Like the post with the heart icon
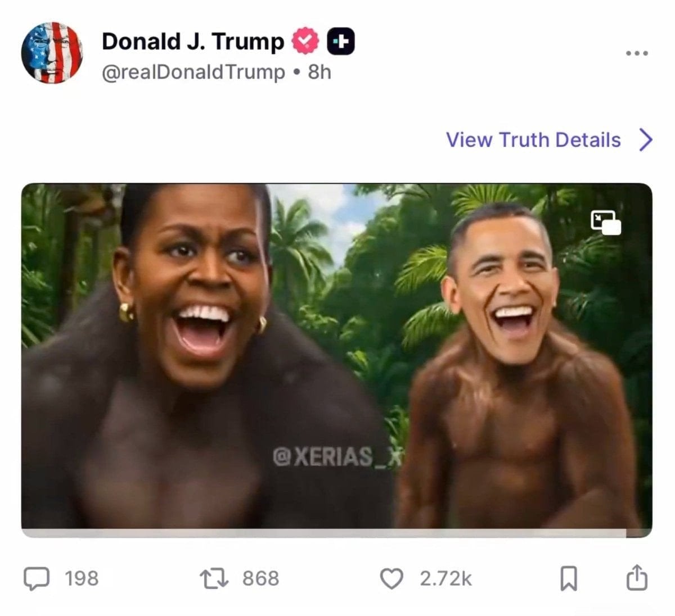This screenshot has width=675, height=616. click(391, 578)
